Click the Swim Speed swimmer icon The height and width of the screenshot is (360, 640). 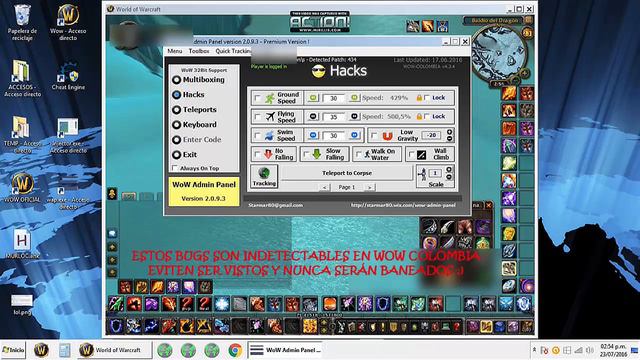click(x=269, y=136)
